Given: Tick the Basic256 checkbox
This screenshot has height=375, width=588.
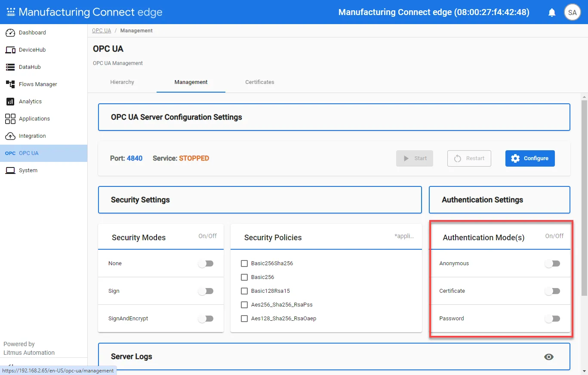Looking at the screenshot, I should (244, 277).
